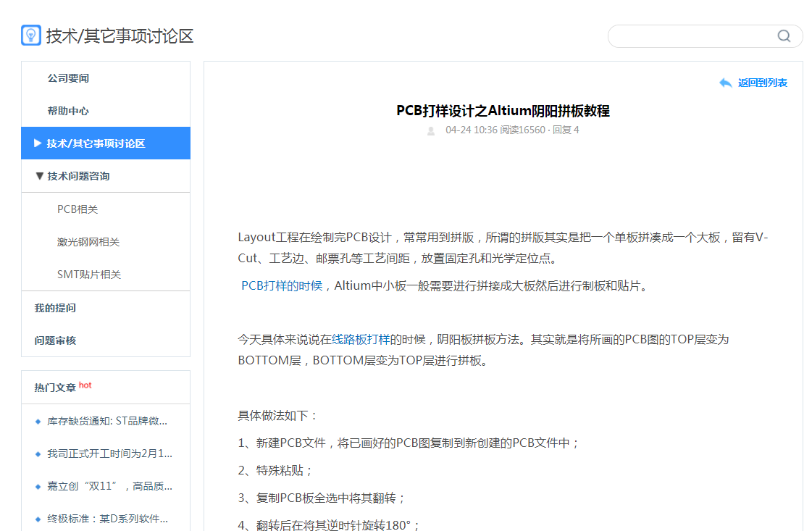This screenshot has height=531, width=812.
Task: Open 帮助中心 in the sidebar
Action: (68, 111)
